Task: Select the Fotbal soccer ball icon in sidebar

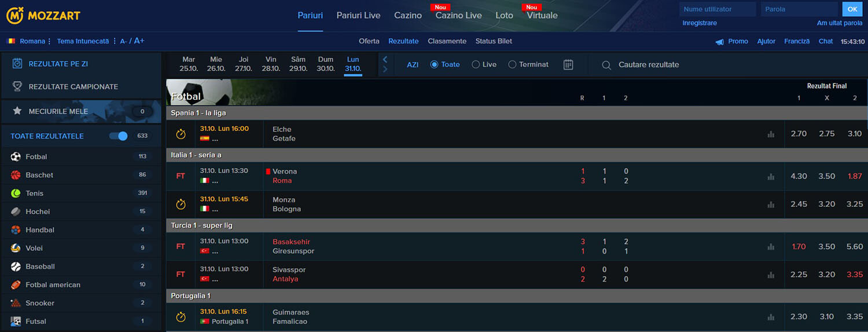Action: (x=16, y=156)
